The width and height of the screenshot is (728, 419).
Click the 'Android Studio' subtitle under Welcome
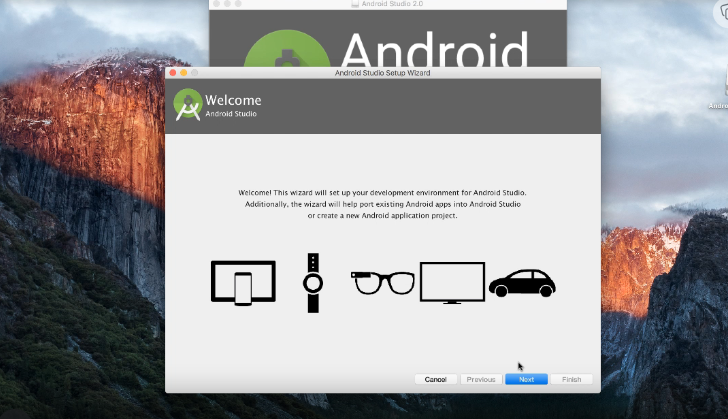pyautogui.click(x=231, y=114)
